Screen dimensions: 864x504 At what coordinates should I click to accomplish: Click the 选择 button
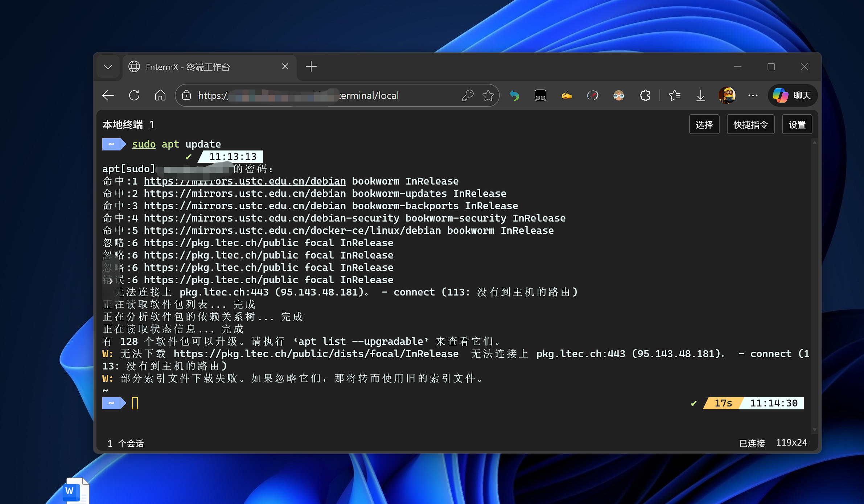coord(704,125)
